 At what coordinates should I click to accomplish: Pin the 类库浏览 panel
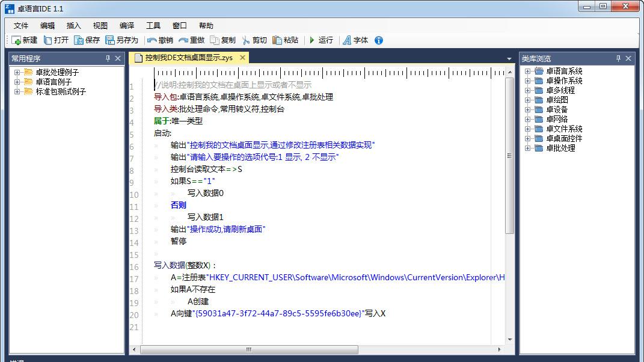[x=619, y=58]
